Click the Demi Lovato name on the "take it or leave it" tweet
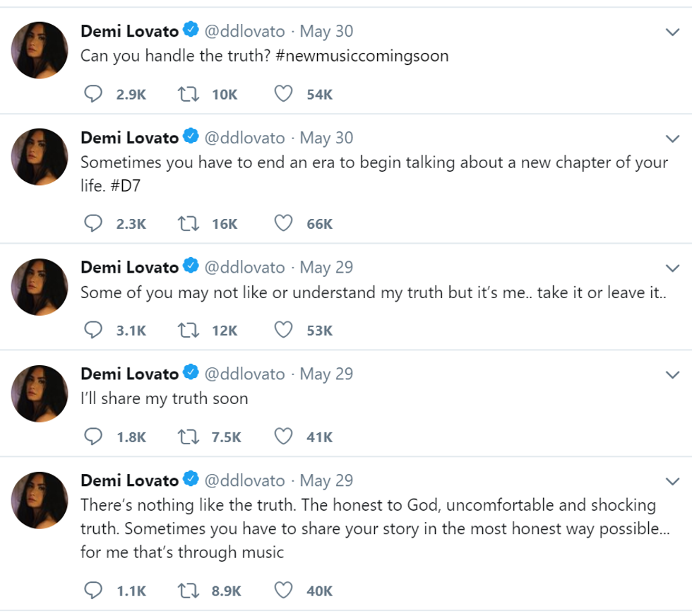This screenshot has width=692, height=616. click(129, 268)
